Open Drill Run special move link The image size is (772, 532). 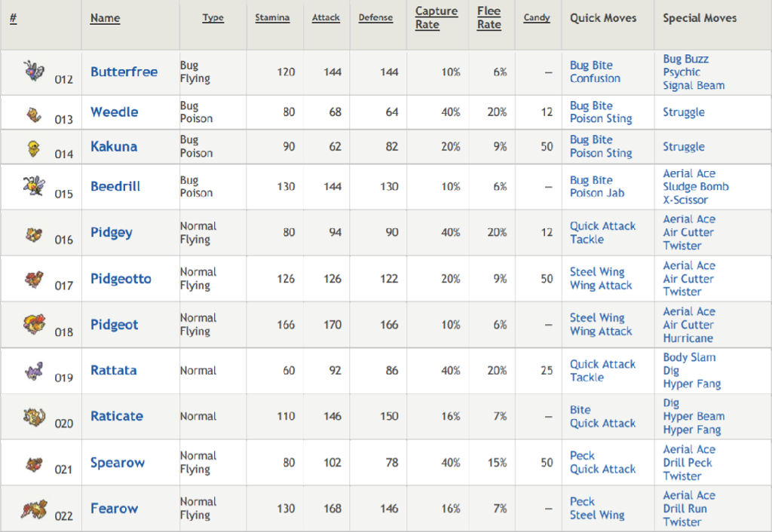coord(685,509)
